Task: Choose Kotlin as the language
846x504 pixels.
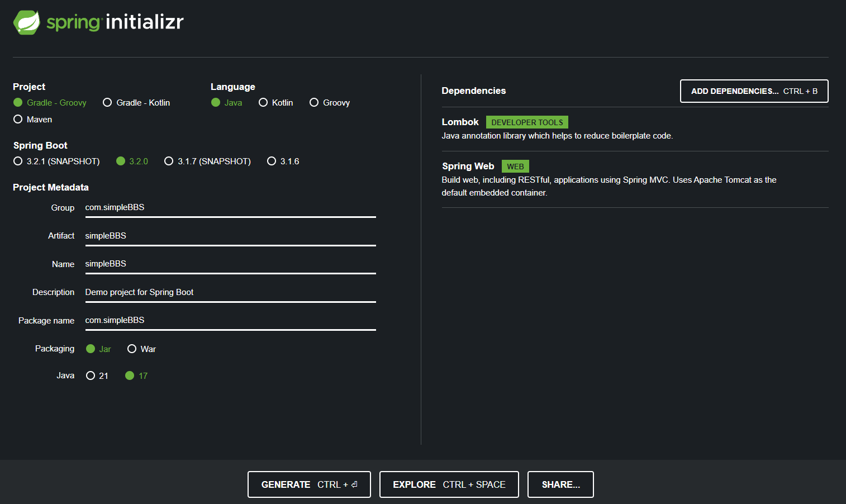Action: (x=276, y=103)
